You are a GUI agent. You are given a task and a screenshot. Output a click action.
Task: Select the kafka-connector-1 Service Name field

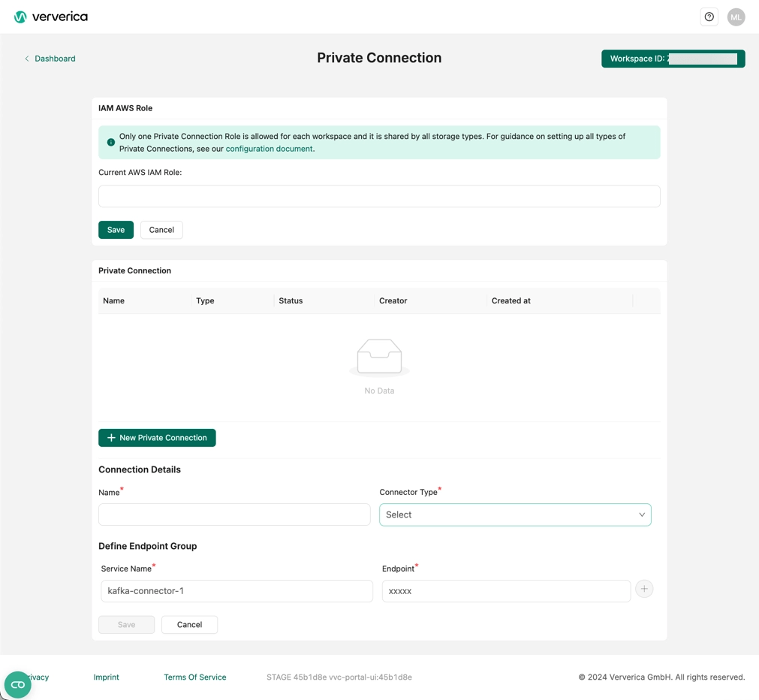[x=236, y=590]
